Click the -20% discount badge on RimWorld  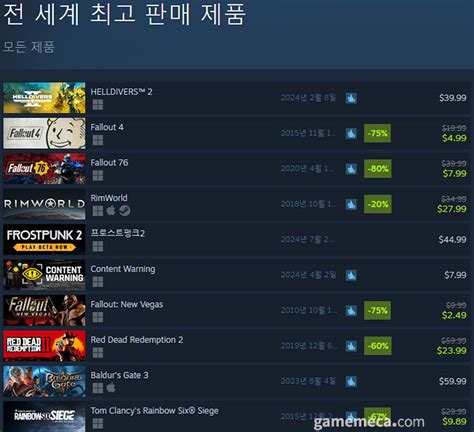pos(377,204)
